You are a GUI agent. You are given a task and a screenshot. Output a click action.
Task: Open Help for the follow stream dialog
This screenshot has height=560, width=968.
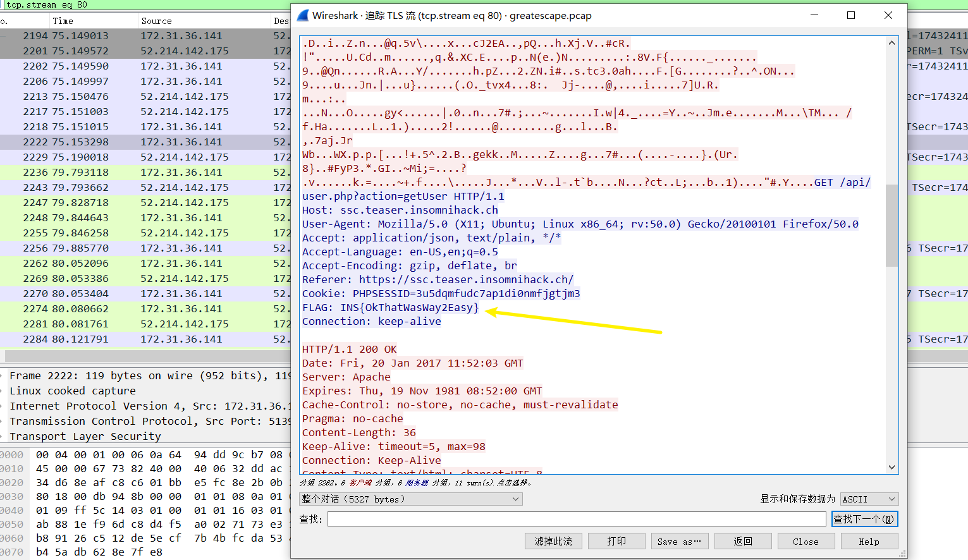pos(869,541)
